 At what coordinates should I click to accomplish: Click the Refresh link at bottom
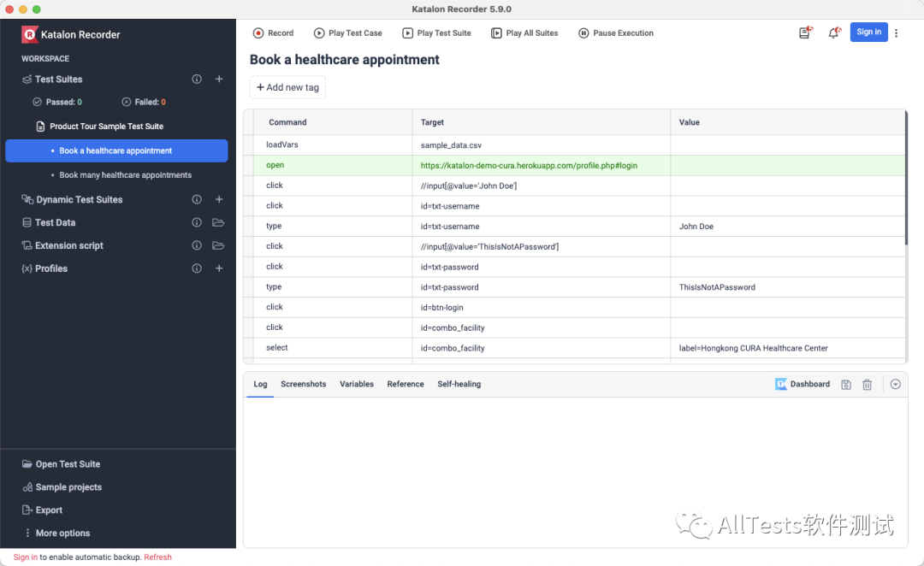coord(157,557)
